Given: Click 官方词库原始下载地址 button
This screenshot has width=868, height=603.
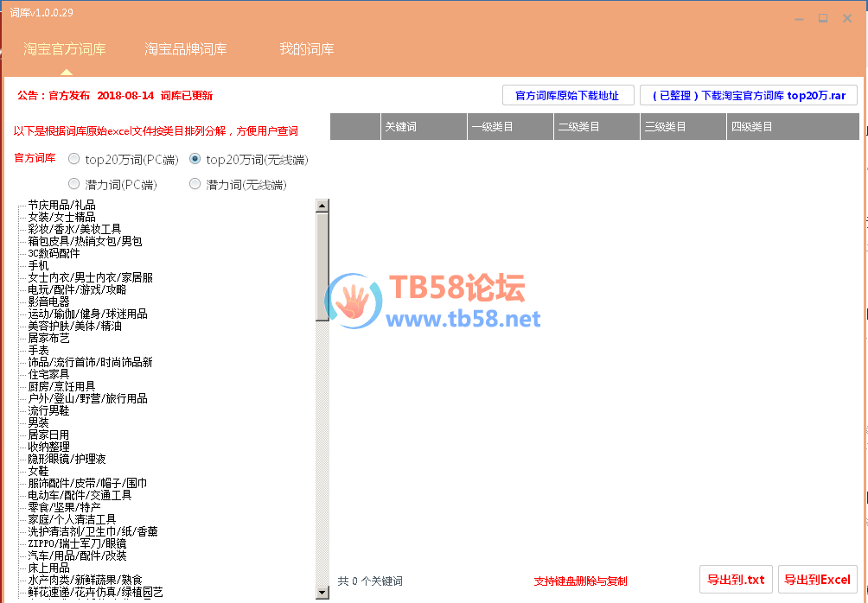Looking at the screenshot, I should (568, 95).
